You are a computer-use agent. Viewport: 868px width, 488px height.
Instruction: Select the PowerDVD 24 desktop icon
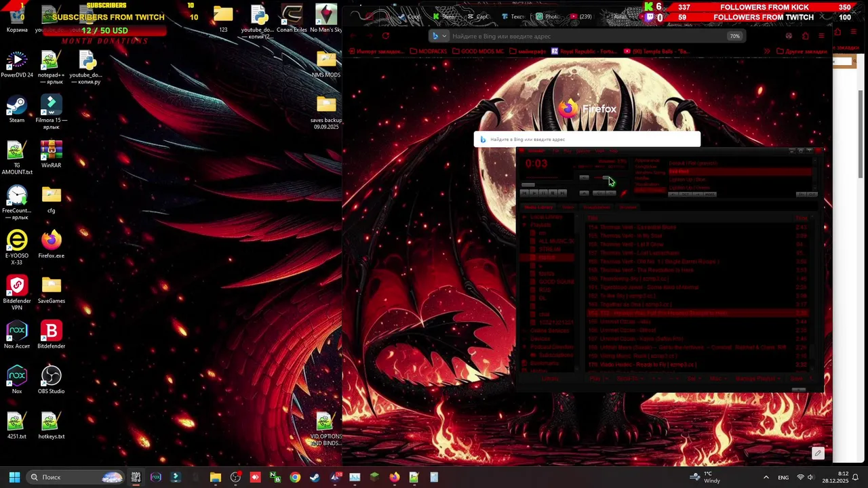point(17,65)
